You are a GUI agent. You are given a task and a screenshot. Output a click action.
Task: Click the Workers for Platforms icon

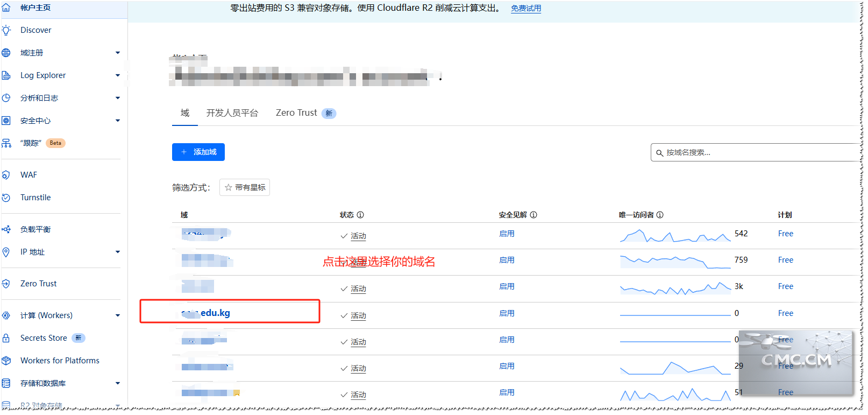6,361
